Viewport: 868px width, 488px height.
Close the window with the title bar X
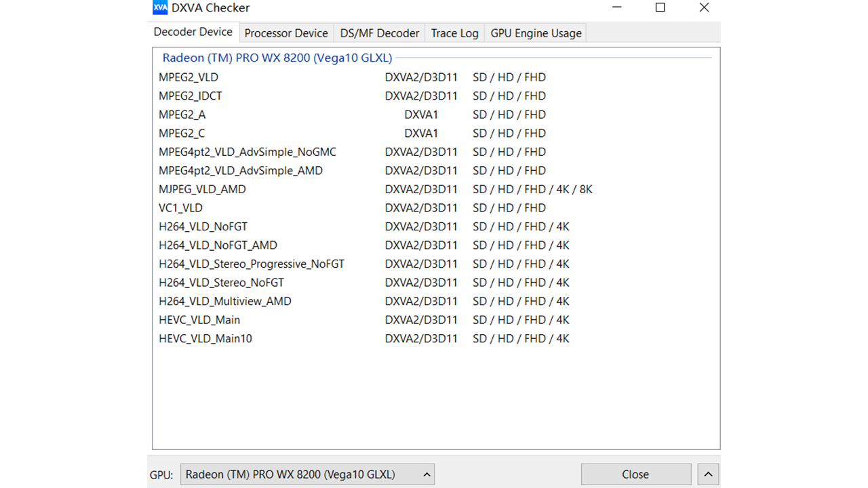pyautogui.click(x=704, y=8)
